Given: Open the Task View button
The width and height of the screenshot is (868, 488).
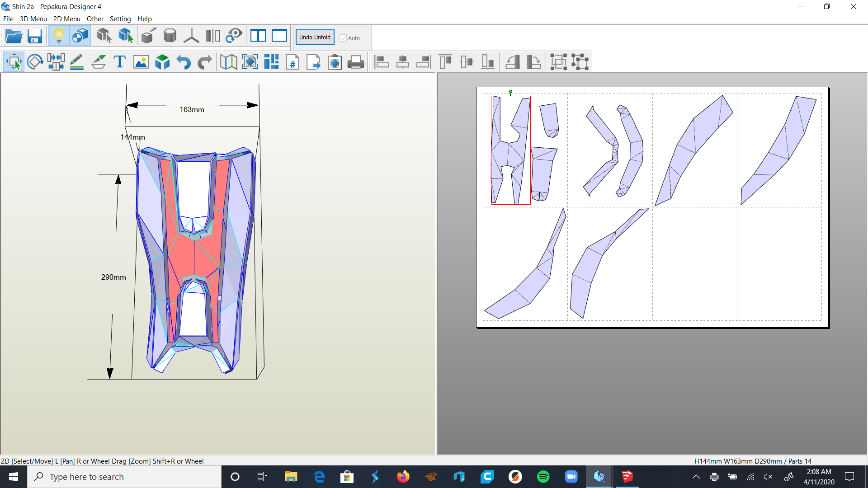Looking at the screenshot, I should pyautogui.click(x=262, y=477).
